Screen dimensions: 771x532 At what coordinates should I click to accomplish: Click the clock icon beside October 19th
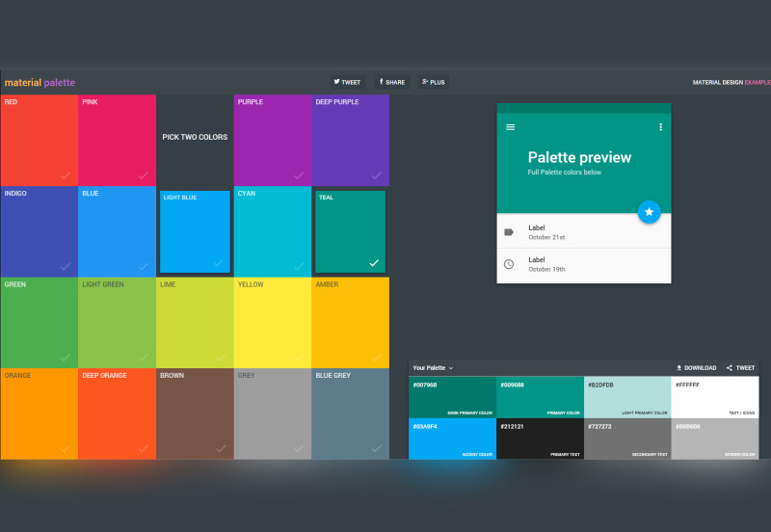(x=509, y=264)
